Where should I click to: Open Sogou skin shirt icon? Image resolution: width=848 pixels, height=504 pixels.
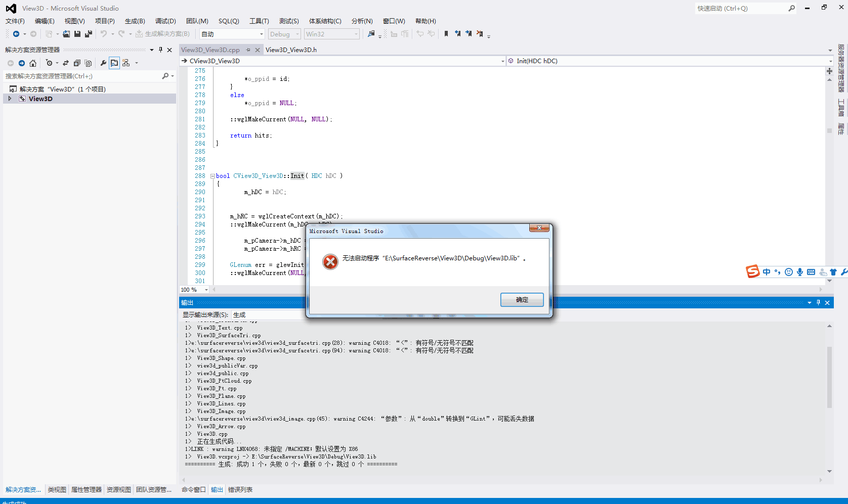tap(833, 272)
